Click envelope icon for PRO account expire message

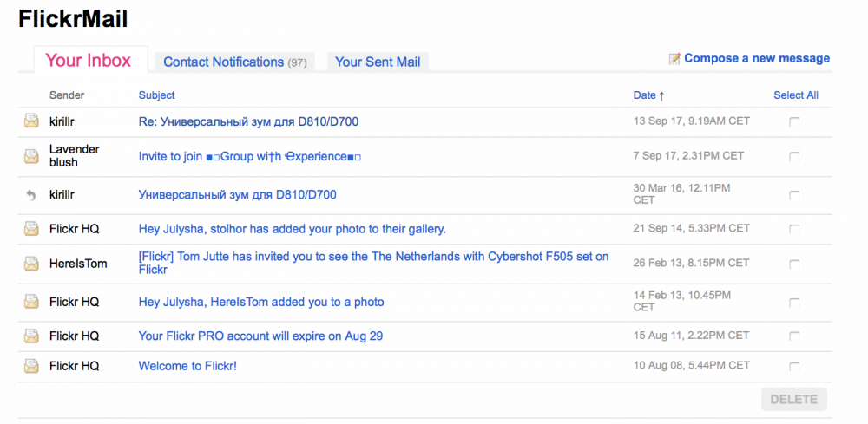[x=31, y=336]
